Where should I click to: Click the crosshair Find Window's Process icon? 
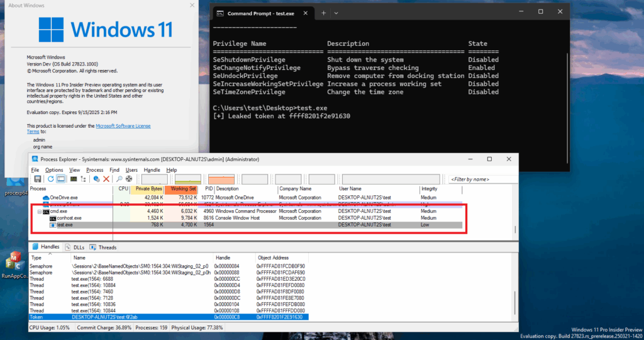coord(129,179)
